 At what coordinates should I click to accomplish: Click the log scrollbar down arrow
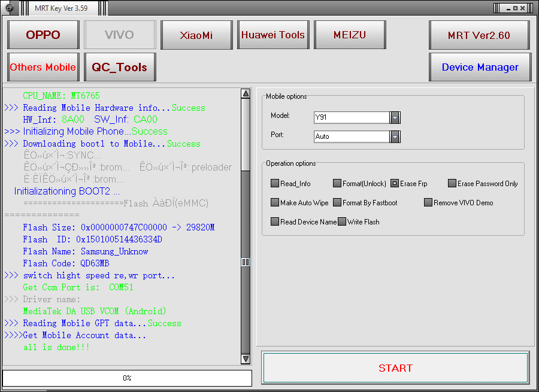click(246, 359)
